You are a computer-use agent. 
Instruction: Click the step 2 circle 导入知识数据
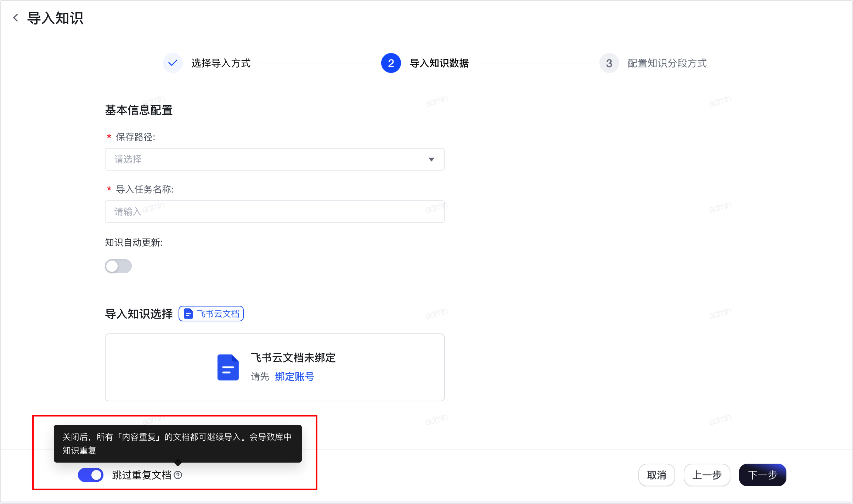point(391,63)
